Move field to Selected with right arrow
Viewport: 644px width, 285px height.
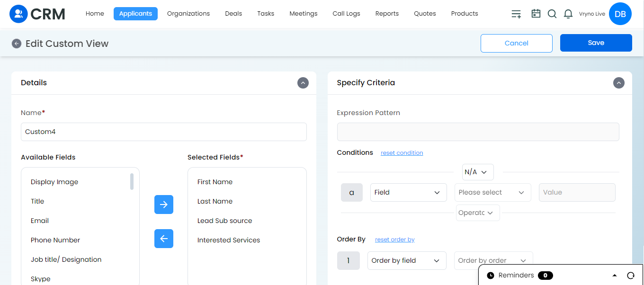click(x=164, y=205)
